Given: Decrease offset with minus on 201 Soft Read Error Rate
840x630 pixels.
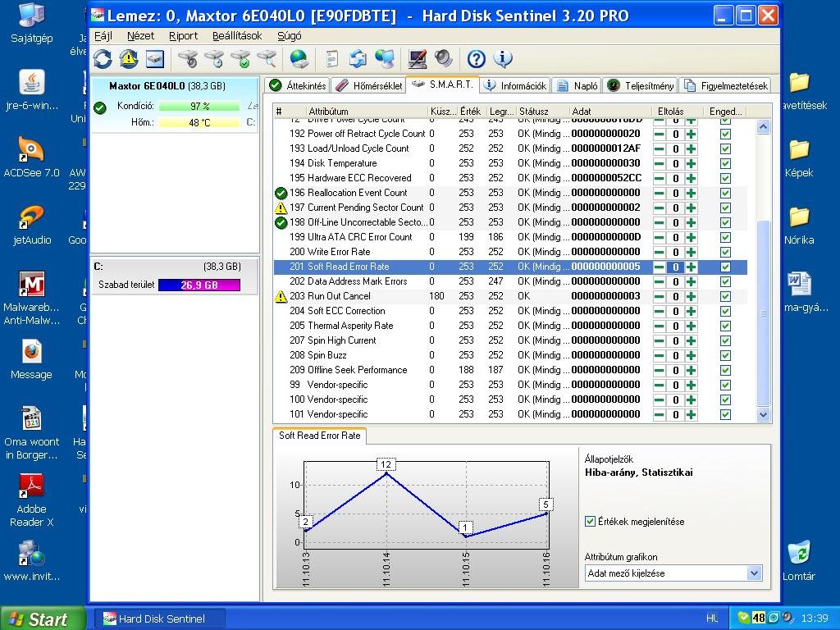Looking at the screenshot, I should click(x=660, y=267).
